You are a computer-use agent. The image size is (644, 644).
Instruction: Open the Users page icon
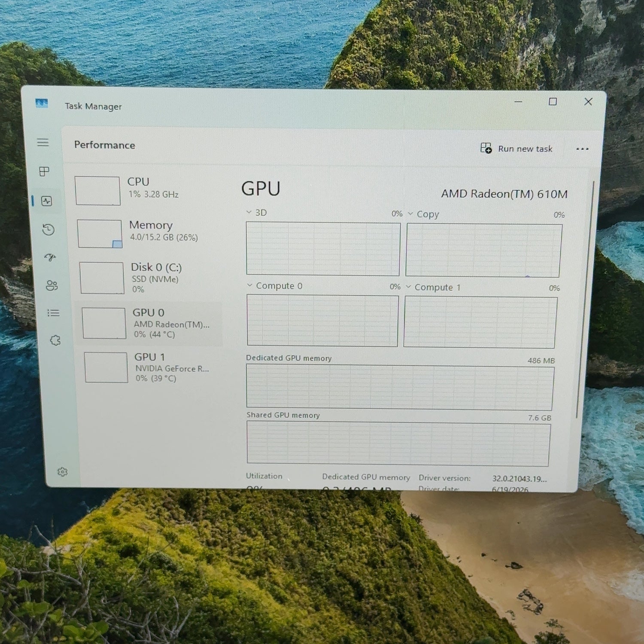tap(52, 286)
